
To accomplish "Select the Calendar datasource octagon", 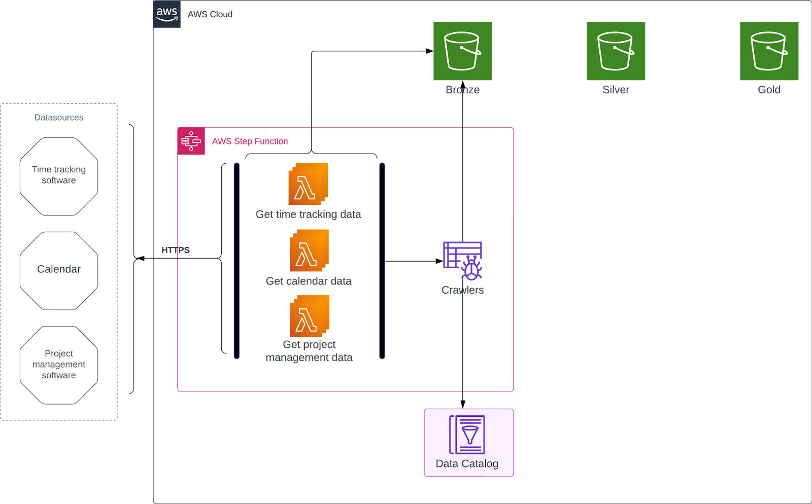I will click(x=59, y=271).
